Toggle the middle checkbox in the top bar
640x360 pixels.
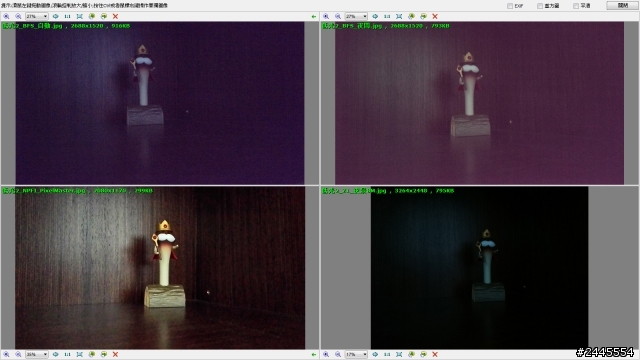point(540,6)
